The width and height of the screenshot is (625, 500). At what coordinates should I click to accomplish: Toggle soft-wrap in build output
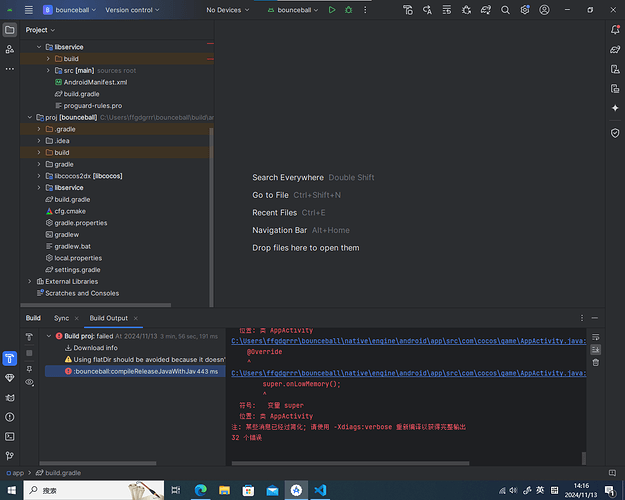click(596, 337)
